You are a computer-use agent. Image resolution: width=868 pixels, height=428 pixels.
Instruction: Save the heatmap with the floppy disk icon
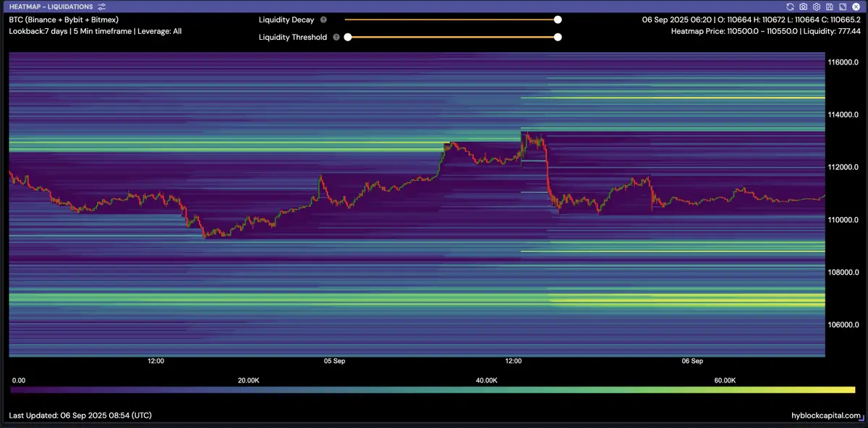click(x=830, y=7)
